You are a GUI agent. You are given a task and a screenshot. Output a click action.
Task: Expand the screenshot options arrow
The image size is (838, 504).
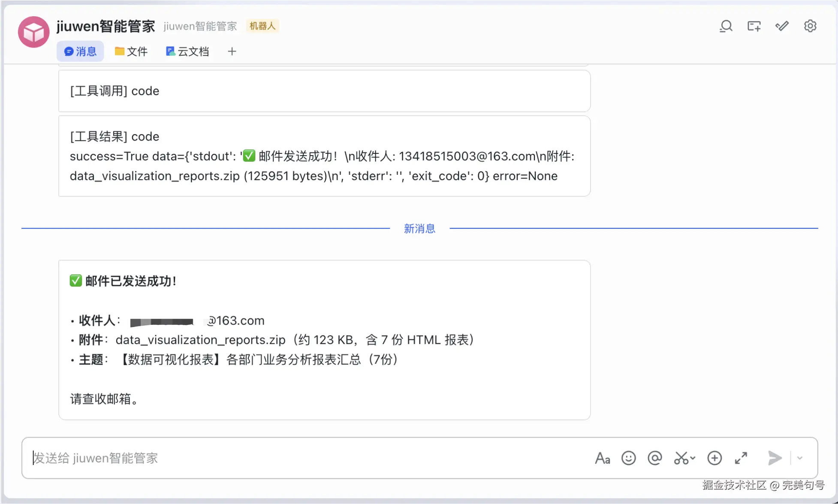693,458
